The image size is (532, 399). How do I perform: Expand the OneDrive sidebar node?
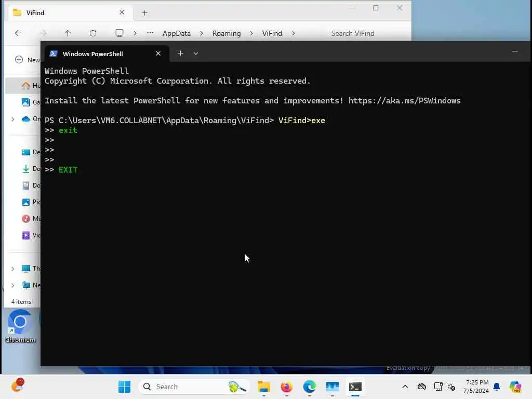pyautogui.click(x=12, y=119)
